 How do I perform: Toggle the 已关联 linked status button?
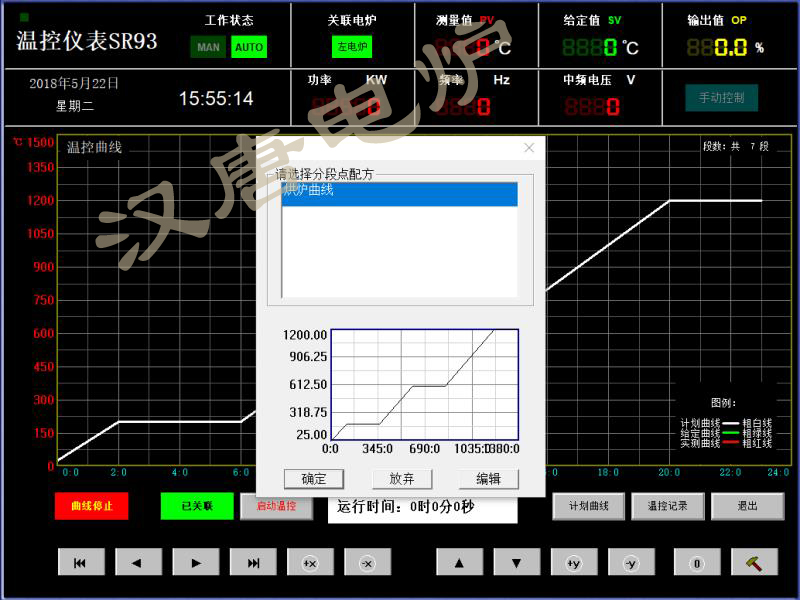[x=196, y=506]
